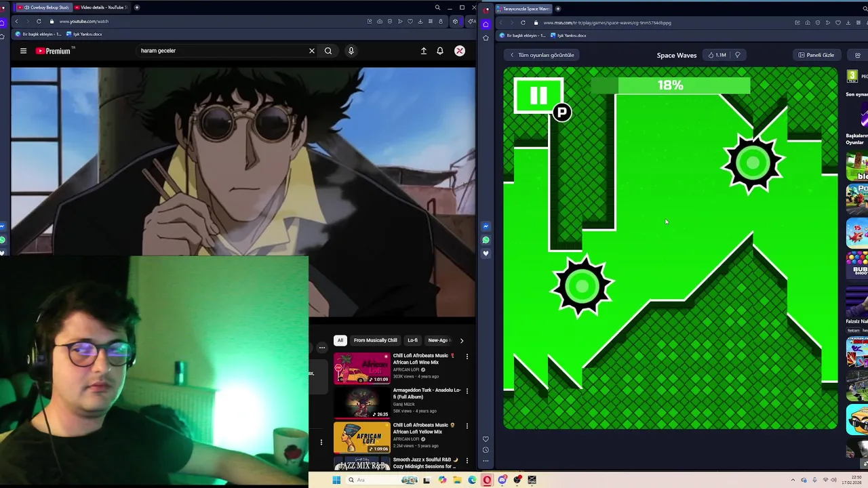The image size is (868, 488).
Task: Open more options for Armageddon Turk video
Action: [x=467, y=390]
